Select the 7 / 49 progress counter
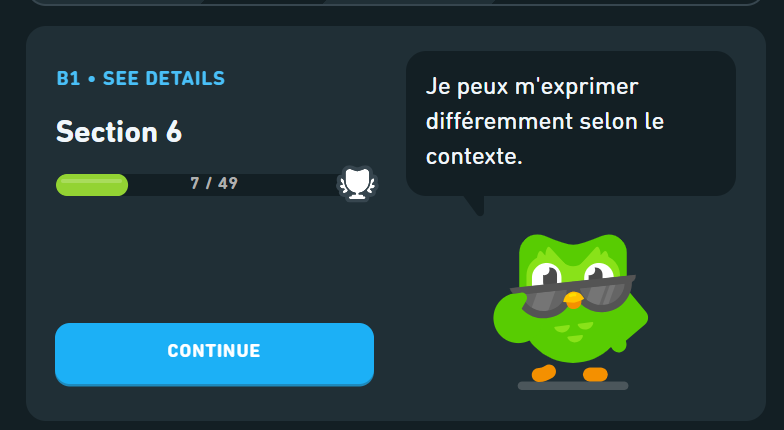This screenshot has height=430, width=784. (214, 184)
